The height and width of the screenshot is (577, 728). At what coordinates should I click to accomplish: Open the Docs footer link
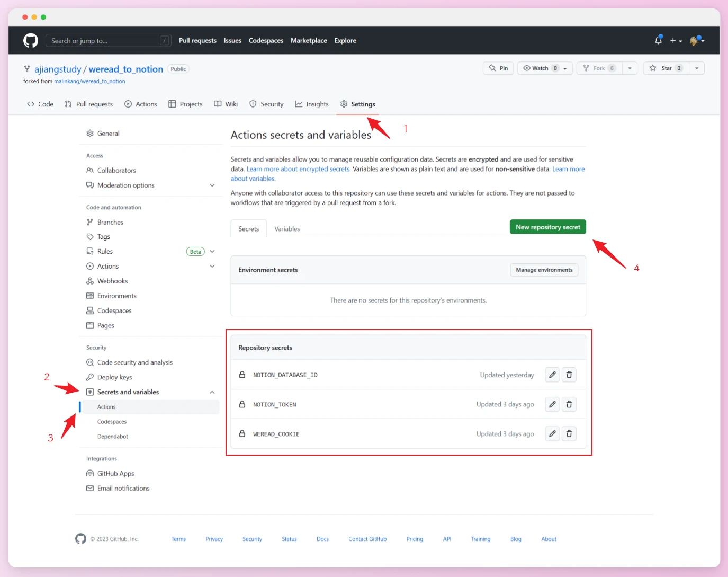pos(322,539)
